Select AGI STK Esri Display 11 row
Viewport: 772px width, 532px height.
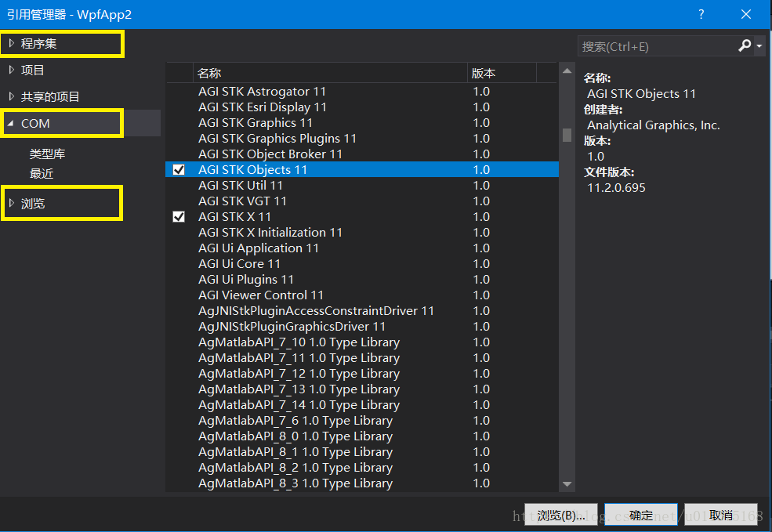click(x=362, y=107)
